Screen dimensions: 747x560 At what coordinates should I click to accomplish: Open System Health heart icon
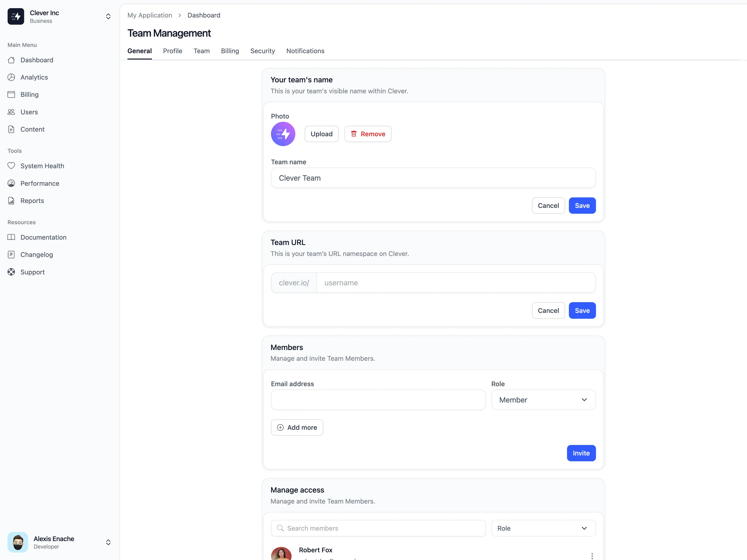[x=11, y=166]
